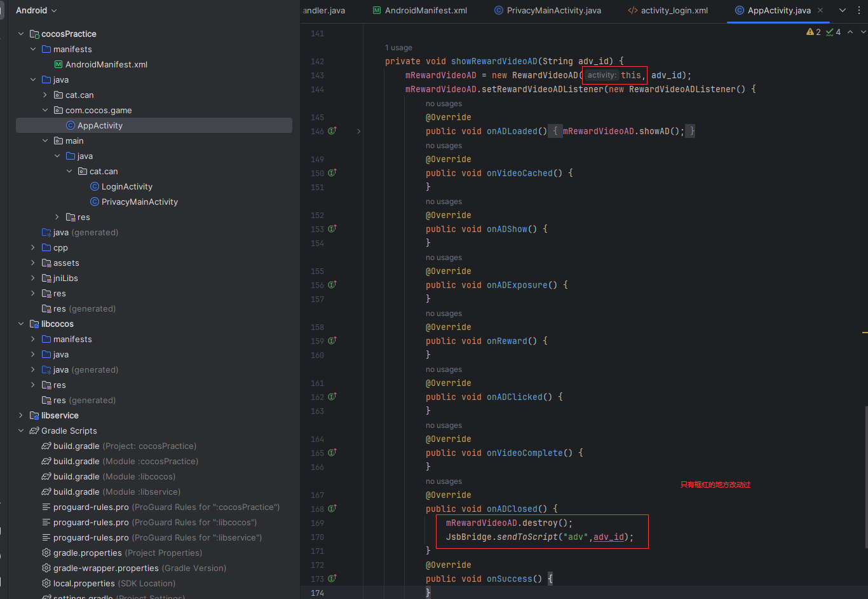Click the green typo checkmark showing 4

[833, 32]
